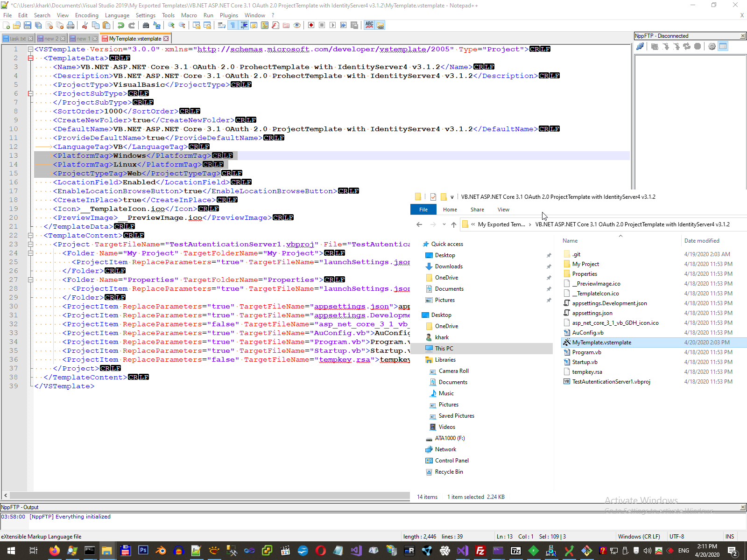Screen dimensions: 747x560
Task: Click the Firefox taskbar icon
Action: click(x=54, y=551)
